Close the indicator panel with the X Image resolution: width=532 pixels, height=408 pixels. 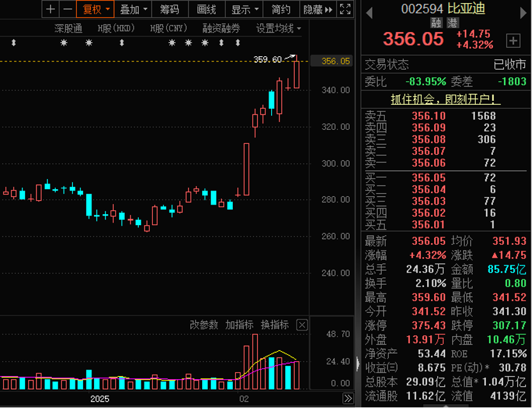(x=300, y=324)
